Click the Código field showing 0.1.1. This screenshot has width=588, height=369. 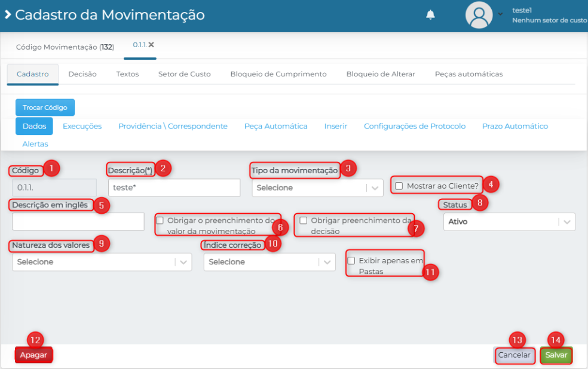(x=54, y=187)
